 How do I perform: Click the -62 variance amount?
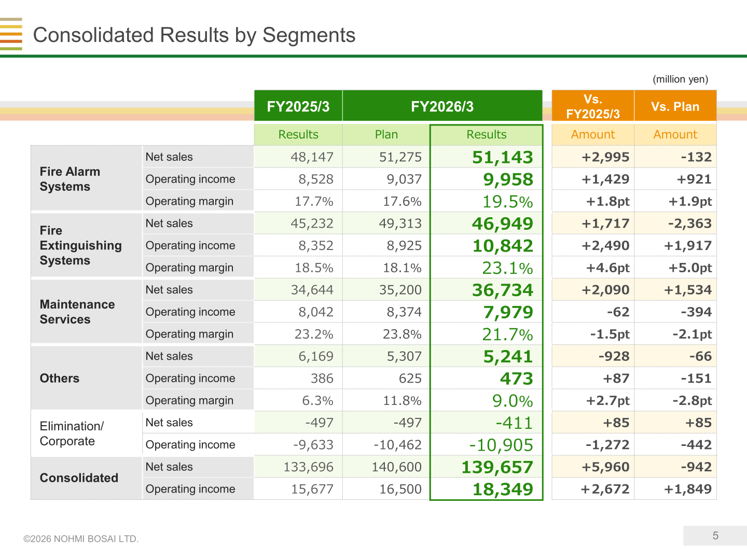coord(618,312)
